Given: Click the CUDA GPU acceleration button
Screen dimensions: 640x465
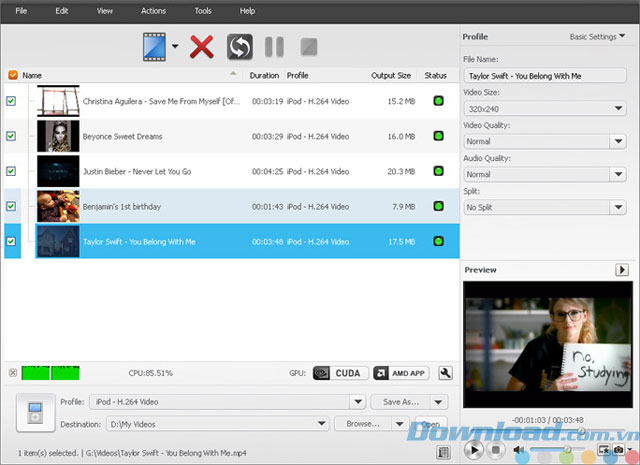Looking at the screenshot, I should (x=340, y=373).
